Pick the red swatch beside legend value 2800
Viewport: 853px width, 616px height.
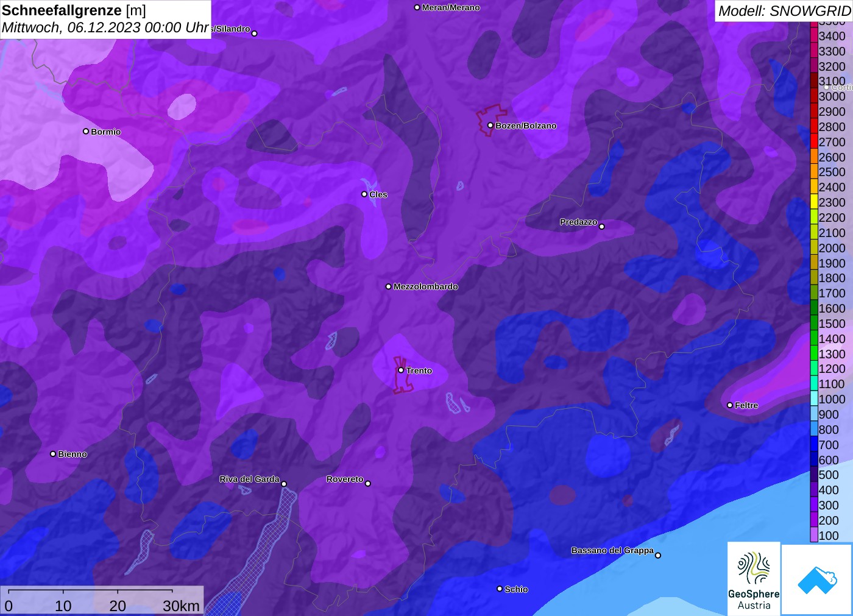[813, 127]
